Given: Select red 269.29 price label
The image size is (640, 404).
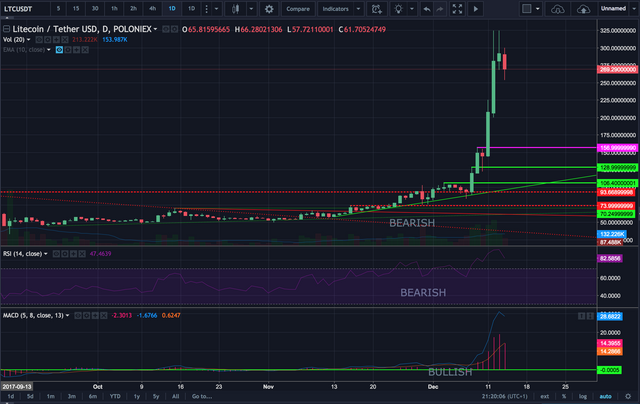Looking at the screenshot, I should pos(618,69).
